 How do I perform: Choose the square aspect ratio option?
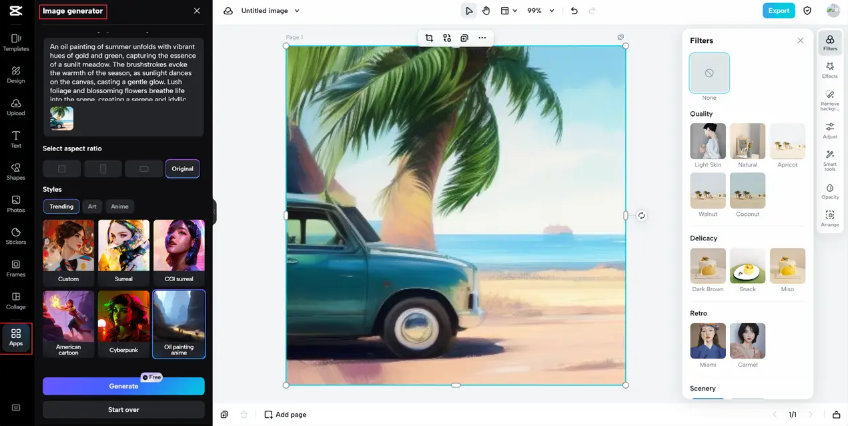62,169
